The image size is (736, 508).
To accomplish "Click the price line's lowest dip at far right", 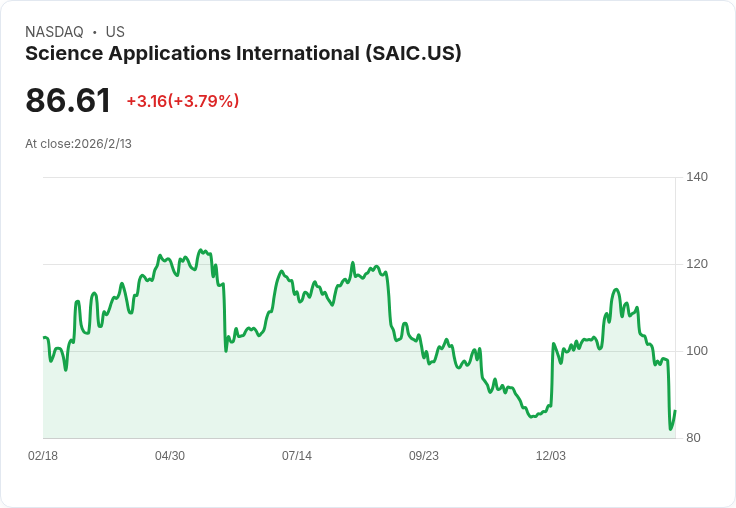I will (671, 429).
